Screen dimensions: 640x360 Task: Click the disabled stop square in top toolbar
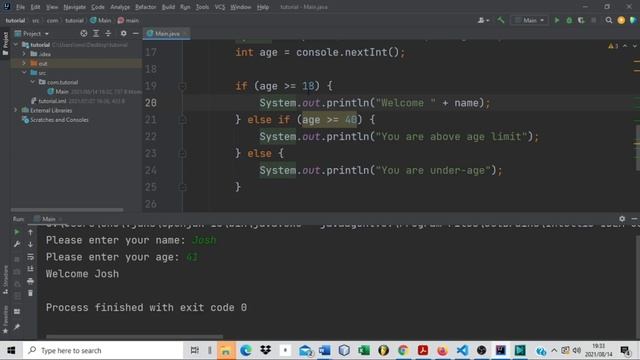click(593, 20)
